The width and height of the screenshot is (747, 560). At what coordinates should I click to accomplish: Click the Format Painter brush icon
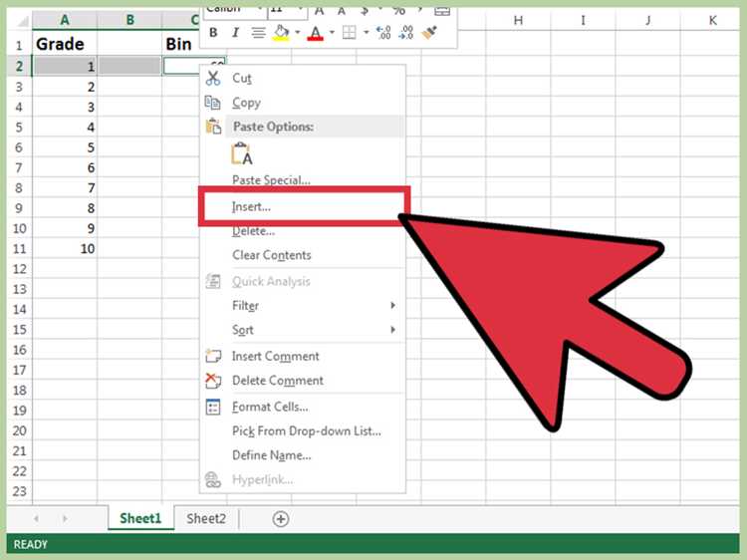click(429, 33)
